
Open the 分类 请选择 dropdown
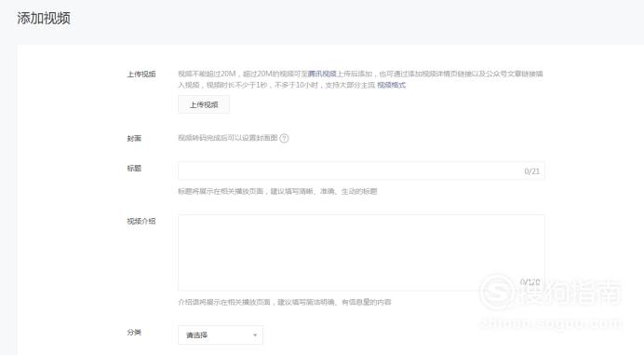tap(221, 335)
